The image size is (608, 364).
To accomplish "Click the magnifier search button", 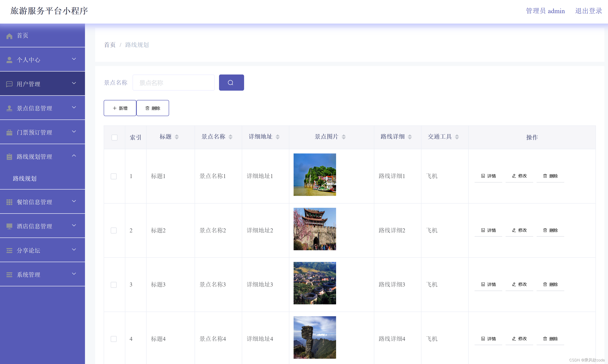I will click(231, 83).
